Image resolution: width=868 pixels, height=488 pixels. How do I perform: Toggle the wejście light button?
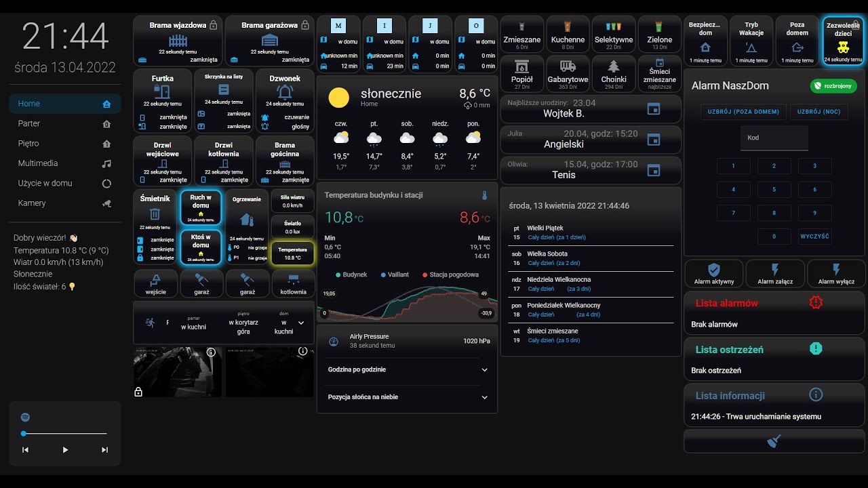(x=155, y=283)
